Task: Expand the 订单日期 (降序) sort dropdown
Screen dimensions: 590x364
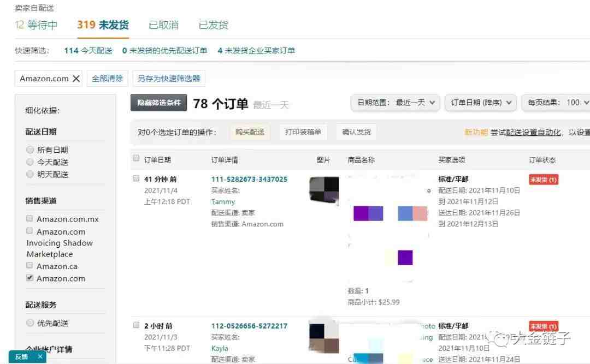Action: click(481, 103)
